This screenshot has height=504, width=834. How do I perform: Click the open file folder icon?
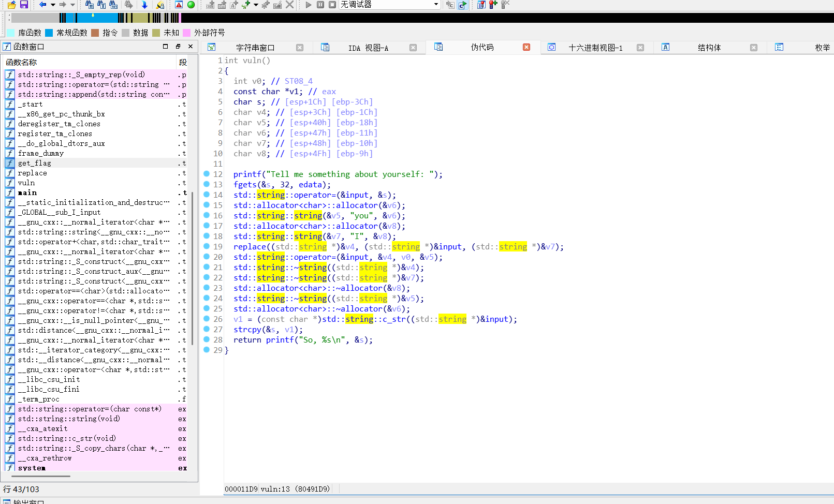coord(12,5)
